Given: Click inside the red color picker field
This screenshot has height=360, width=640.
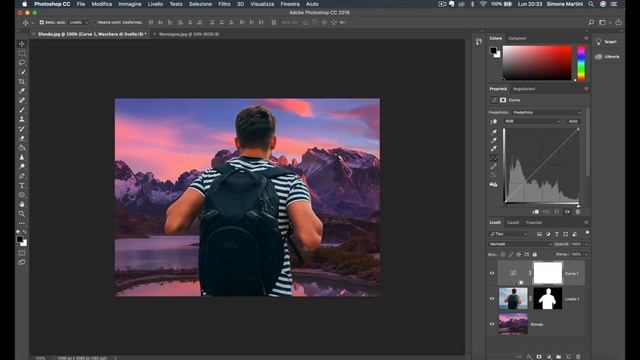Looking at the screenshot, I should [537, 63].
